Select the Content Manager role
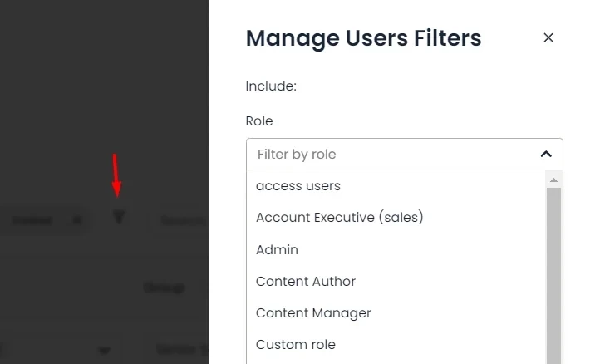Viewport: 600px width, 364px height. [313, 312]
